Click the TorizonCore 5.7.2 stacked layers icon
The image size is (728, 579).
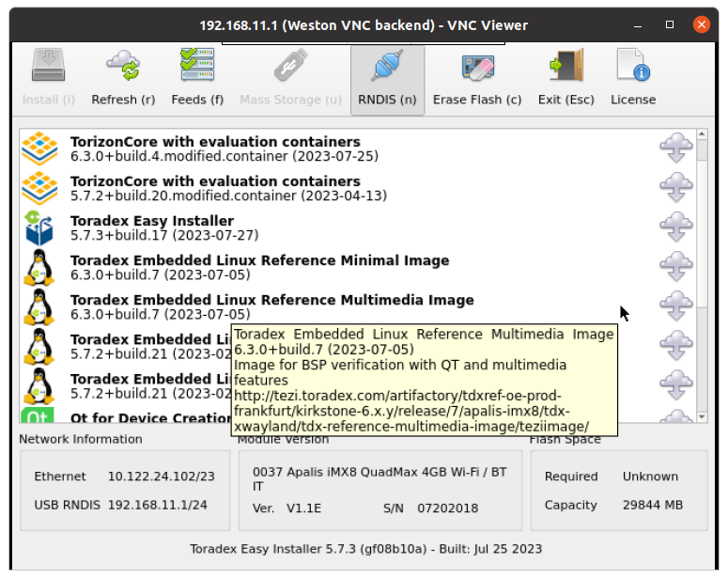pyautogui.click(x=39, y=188)
